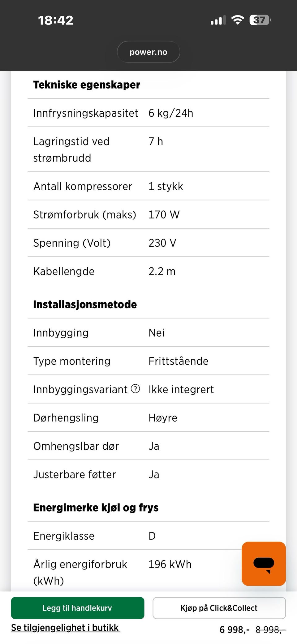The height and width of the screenshot is (644, 297).
Task: Tap the Energiklasse D value row
Action: click(x=148, y=536)
